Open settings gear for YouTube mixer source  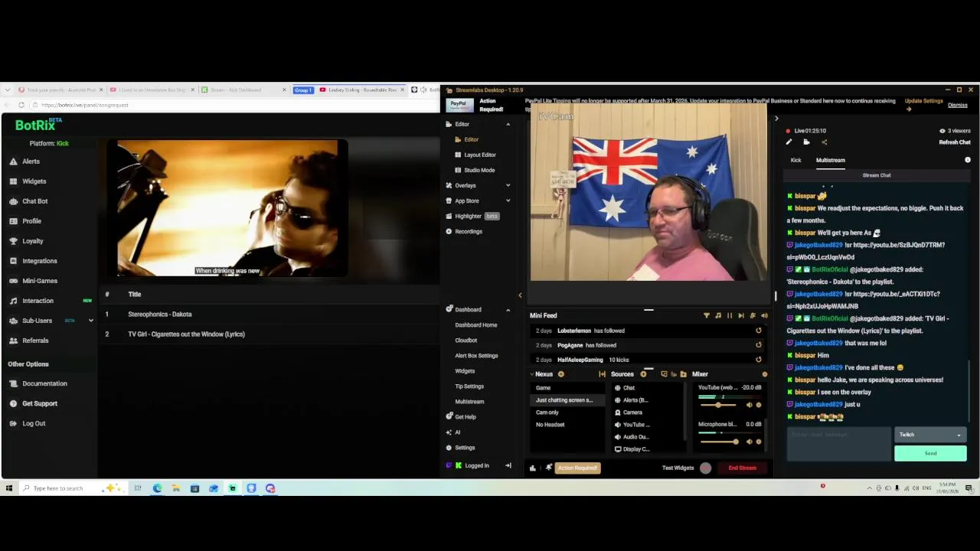pos(759,405)
